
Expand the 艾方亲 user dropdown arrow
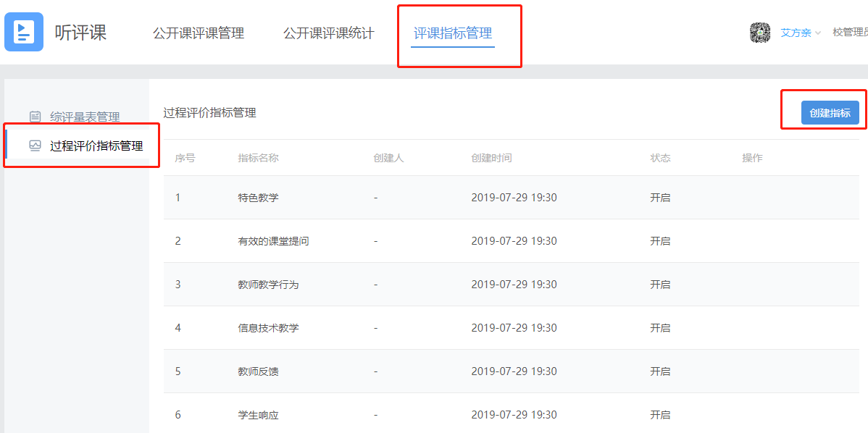point(818,33)
